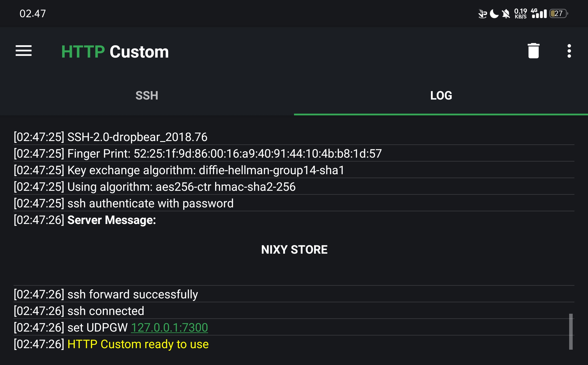Tap the network speed KB/S indicator
This screenshot has height=365, width=588.
(x=520, y=14)
